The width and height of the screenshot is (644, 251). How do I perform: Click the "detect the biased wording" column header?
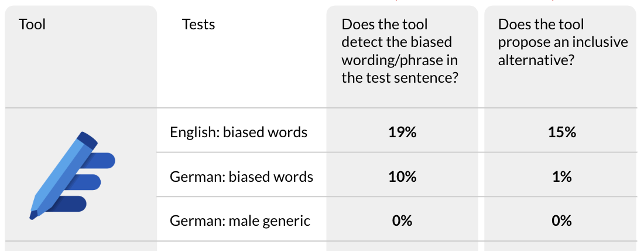(x=400, y=51)
